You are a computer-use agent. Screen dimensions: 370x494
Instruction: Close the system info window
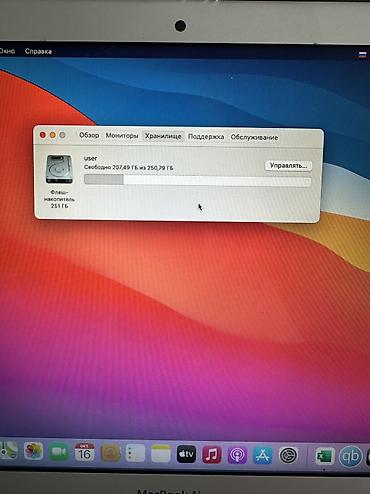pos(43,135)
